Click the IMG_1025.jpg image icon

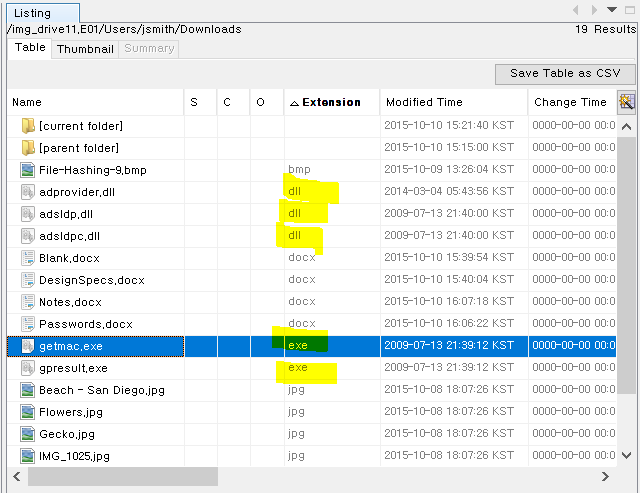click(x=28, y=456)
